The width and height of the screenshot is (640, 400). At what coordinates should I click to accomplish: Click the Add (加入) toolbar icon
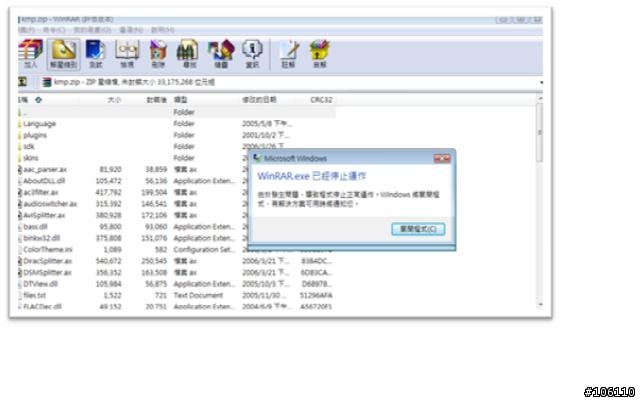point(31,53)
